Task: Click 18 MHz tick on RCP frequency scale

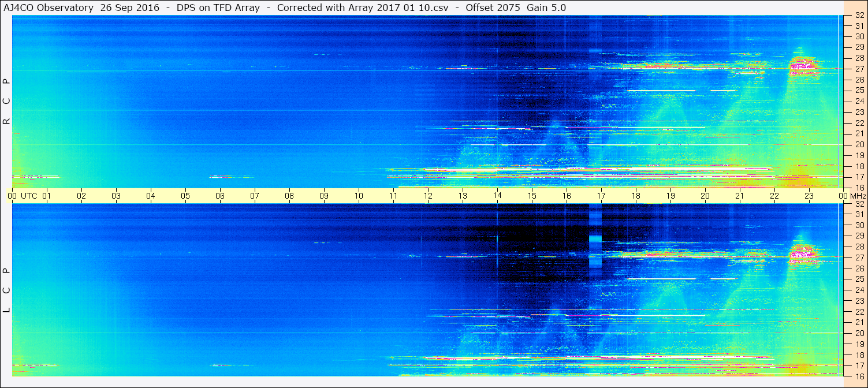Action: coord(859,166)
